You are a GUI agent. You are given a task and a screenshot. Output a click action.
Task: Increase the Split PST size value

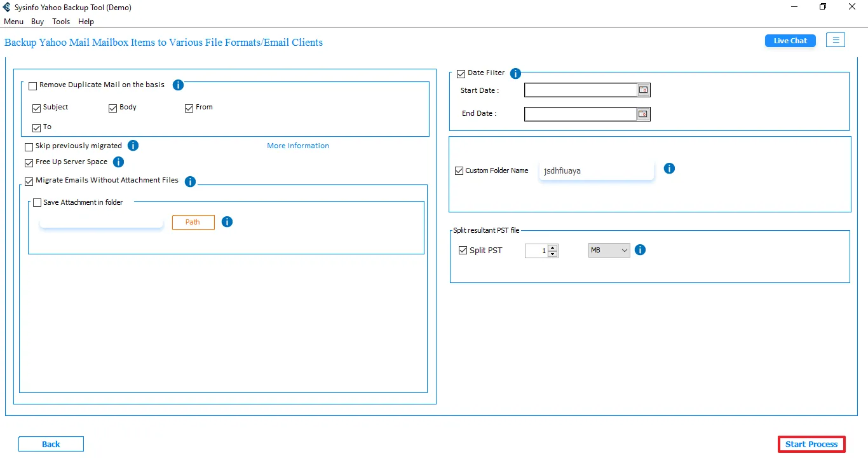pos(553,247)
